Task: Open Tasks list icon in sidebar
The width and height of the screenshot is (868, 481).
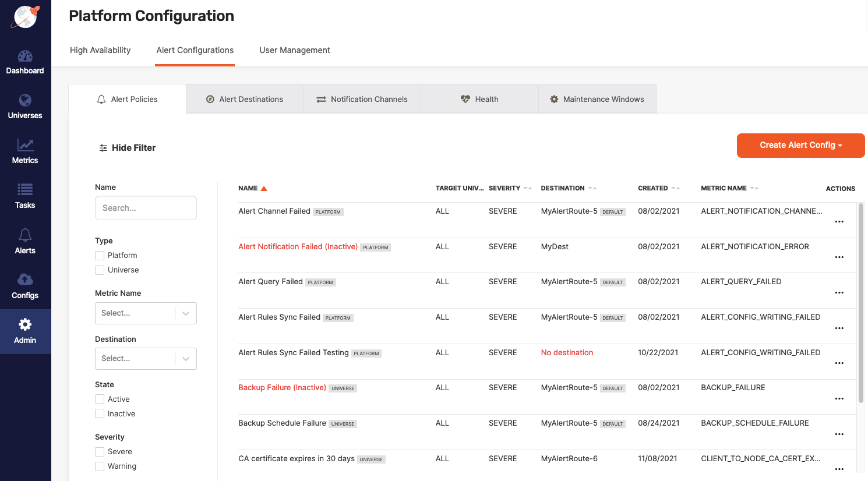Action: point(25,189)
